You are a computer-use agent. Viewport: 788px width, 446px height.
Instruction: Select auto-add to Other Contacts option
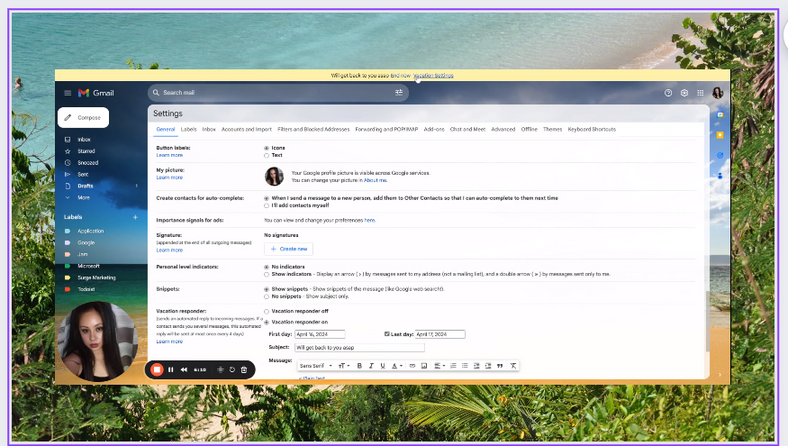[x=266, y=199]
